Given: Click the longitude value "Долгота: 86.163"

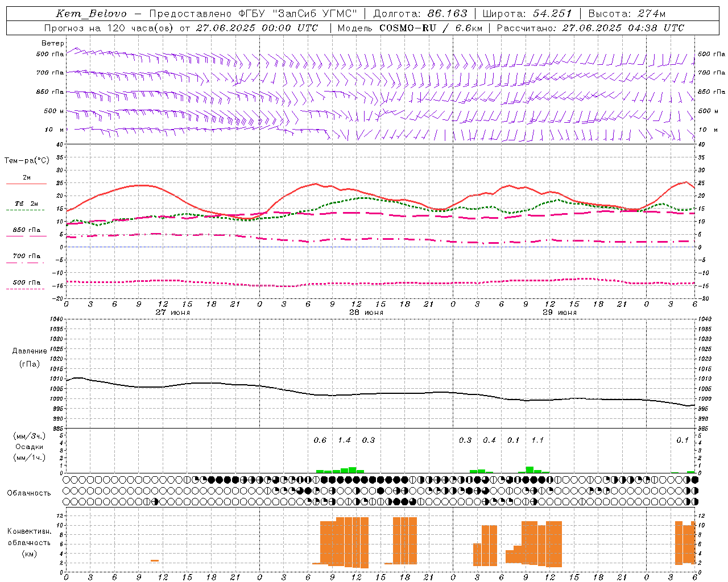Looking at the screenshot, I should (420, 14).
